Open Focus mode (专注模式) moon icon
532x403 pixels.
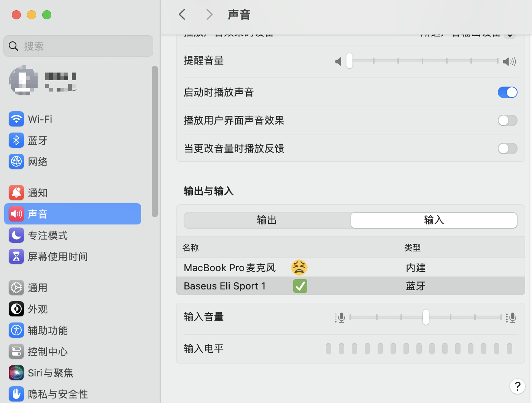[x=16, y=235]
